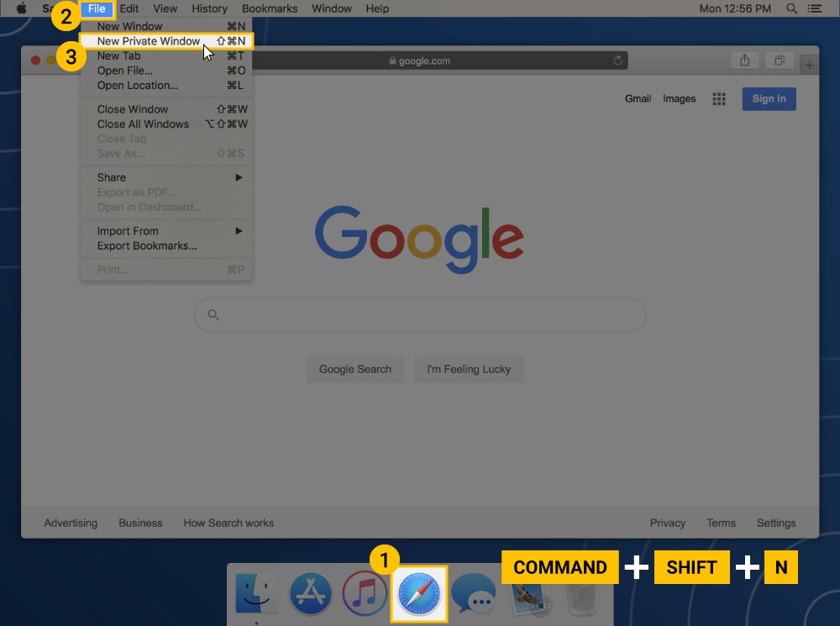Open Business footer link

[x=140, y=523]
